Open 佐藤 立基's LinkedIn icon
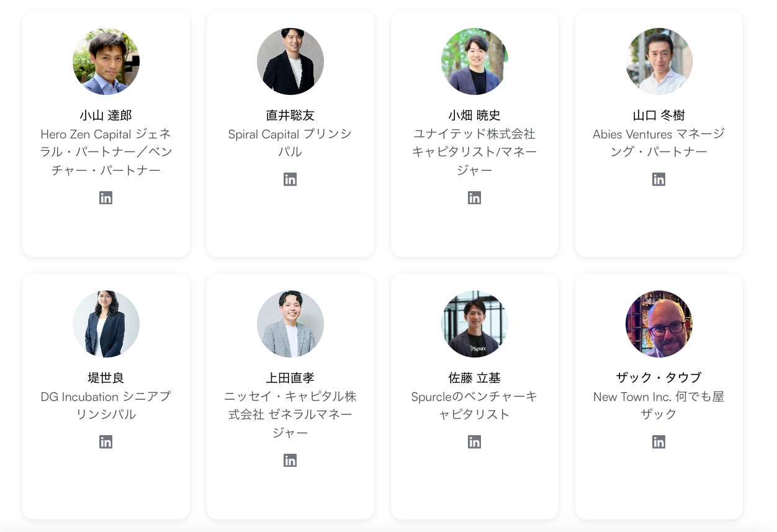The image size is (777, 532). click(x=474, y=442)
